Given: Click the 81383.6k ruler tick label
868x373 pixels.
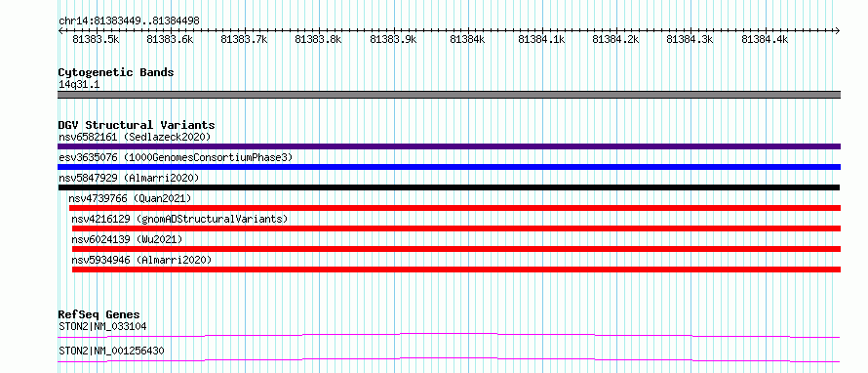Looking at the screenshot, I should 170,39.
